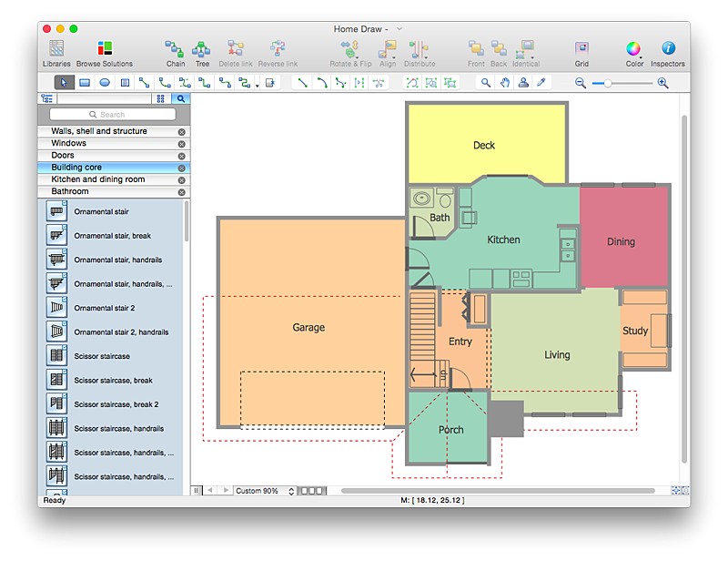Select the Tree connection mode

[x=201, y=50]
